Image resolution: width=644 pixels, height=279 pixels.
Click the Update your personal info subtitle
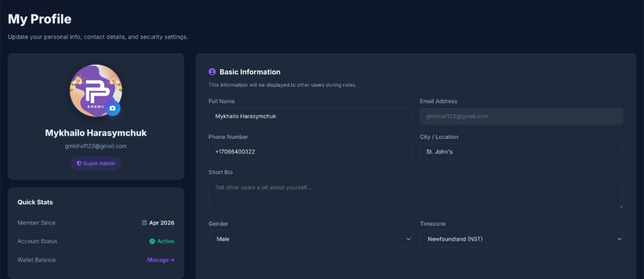point(97,37)
